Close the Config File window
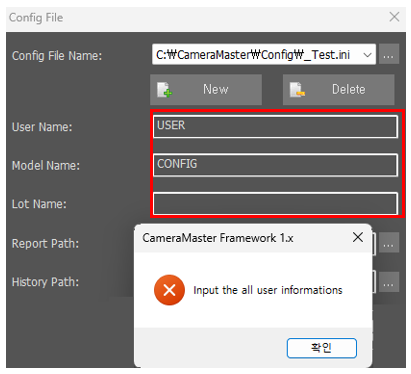Screen dimensions: 411x374 coord(394,17)
